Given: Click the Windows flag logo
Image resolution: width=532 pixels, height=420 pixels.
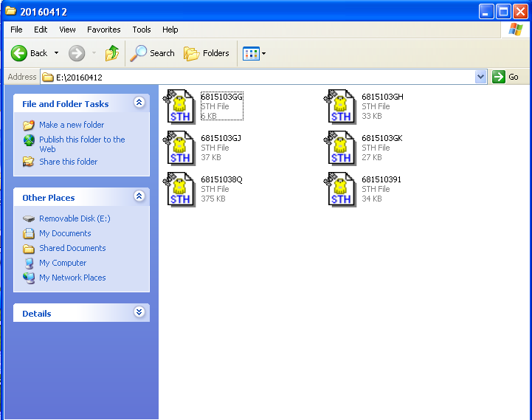Looking at the screenshot, I should pos(516,30).
